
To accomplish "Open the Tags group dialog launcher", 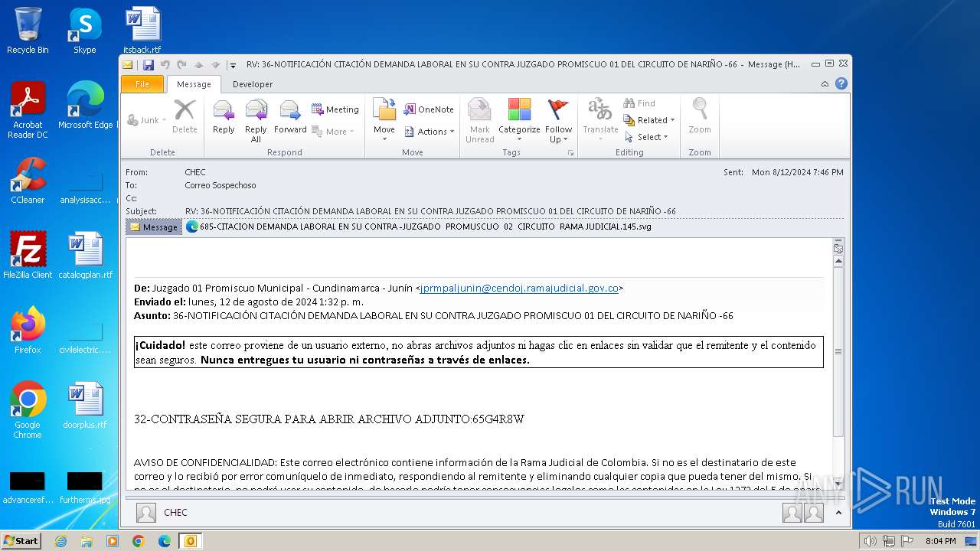I will pos(570,153).
